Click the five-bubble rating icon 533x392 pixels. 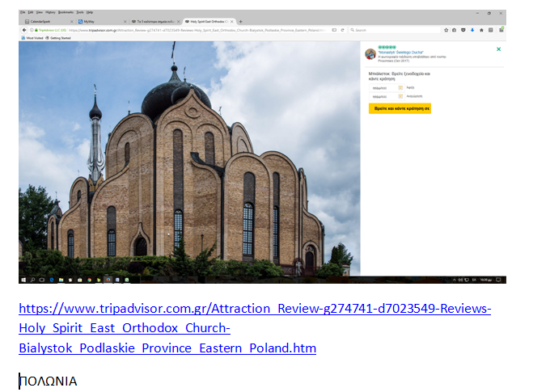(x=387, y=48)
